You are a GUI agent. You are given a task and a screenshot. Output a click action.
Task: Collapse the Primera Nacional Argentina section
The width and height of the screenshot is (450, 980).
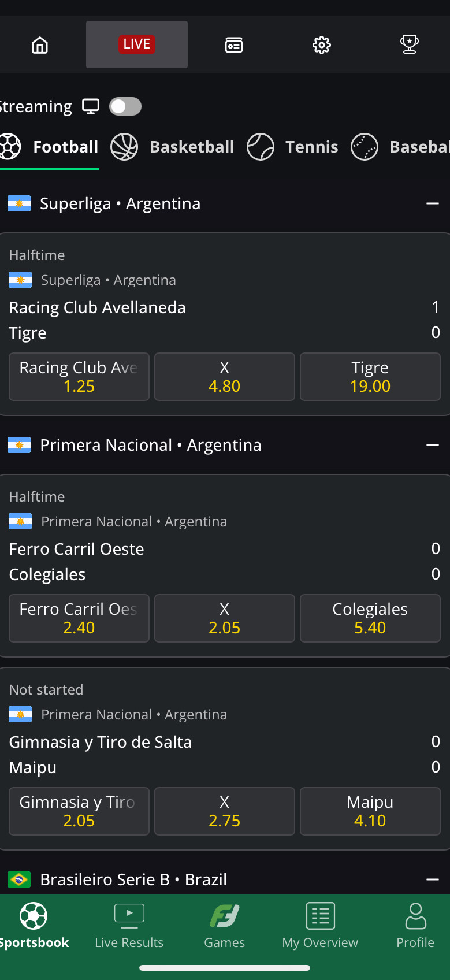pyautogui.click(x=433, y=445)
